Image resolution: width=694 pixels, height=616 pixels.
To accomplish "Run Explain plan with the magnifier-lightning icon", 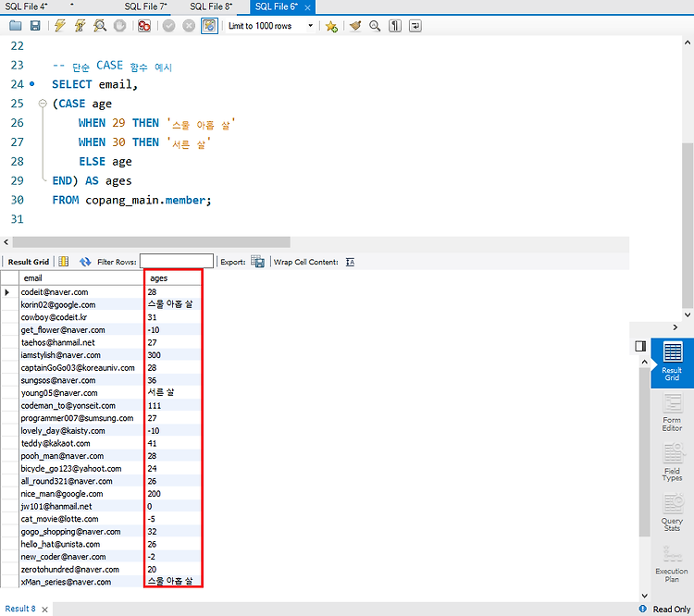I will (x=100, y=26).
